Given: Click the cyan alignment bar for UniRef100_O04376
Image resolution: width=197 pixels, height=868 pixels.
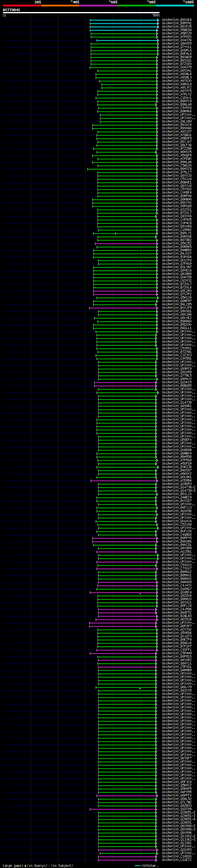Looking at the screenshot, I should click(128, 40).
